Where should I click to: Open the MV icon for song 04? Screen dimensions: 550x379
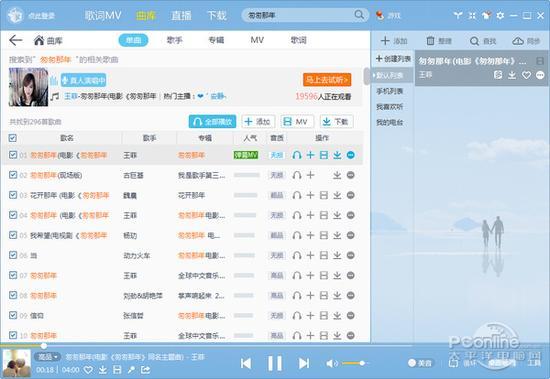click(324, 215)
